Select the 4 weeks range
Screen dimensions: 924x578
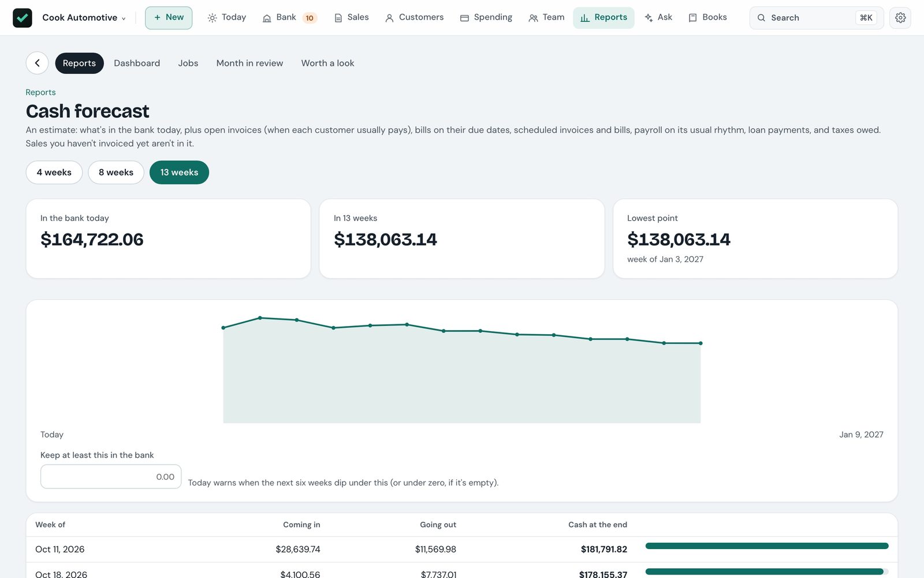pyautogui.click(x=54, y=172)
